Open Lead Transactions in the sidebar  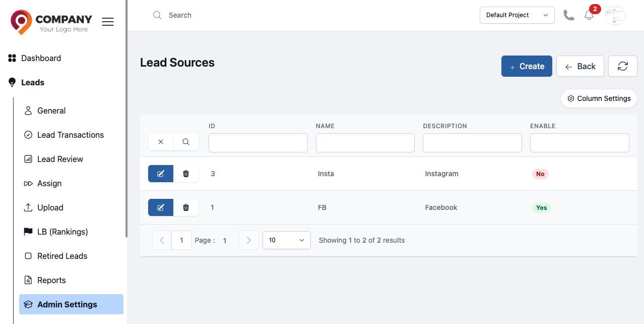tap(71, 135)
